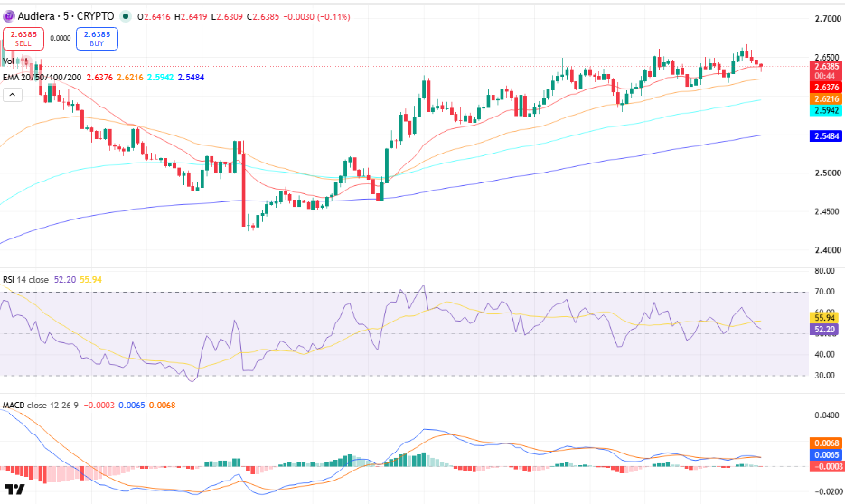
Task: Click the Audiera coin logo icon
Action: (x=9, y=16)
